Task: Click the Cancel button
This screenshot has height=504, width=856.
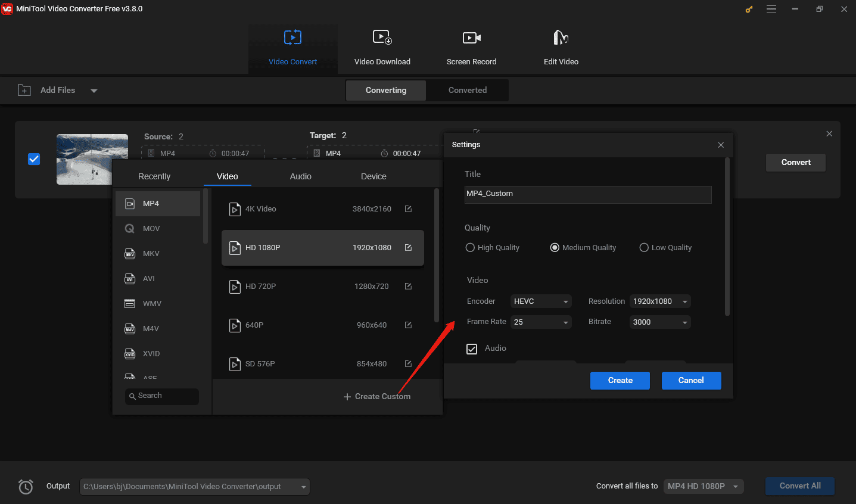Action: point(691,381)
